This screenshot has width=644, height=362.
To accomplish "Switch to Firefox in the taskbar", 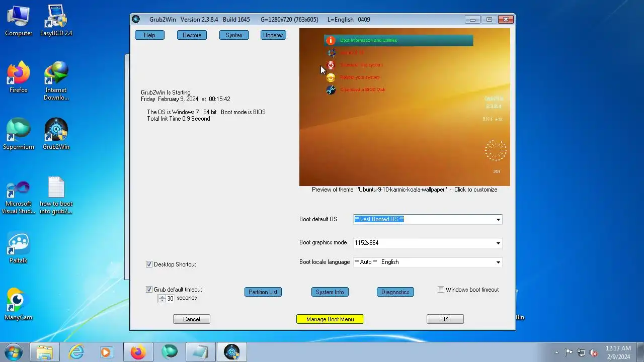I will click(138, 352).
